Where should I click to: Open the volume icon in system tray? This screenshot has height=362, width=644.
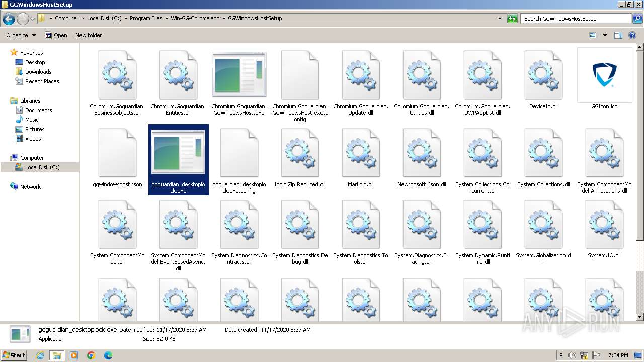[573, 355]
